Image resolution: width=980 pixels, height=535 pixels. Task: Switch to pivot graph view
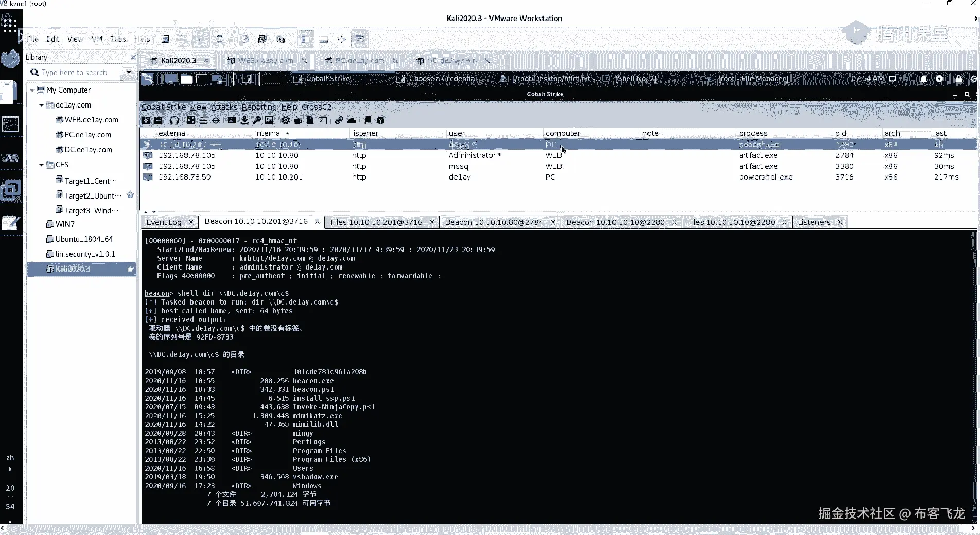pyautogui.click(x=191, y=120)
